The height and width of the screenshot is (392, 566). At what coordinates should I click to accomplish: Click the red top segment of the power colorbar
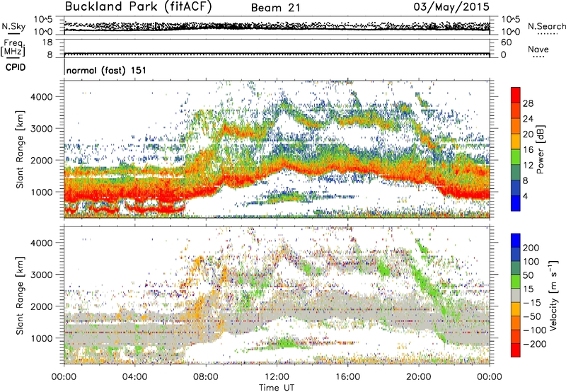[x=516, y=95]
